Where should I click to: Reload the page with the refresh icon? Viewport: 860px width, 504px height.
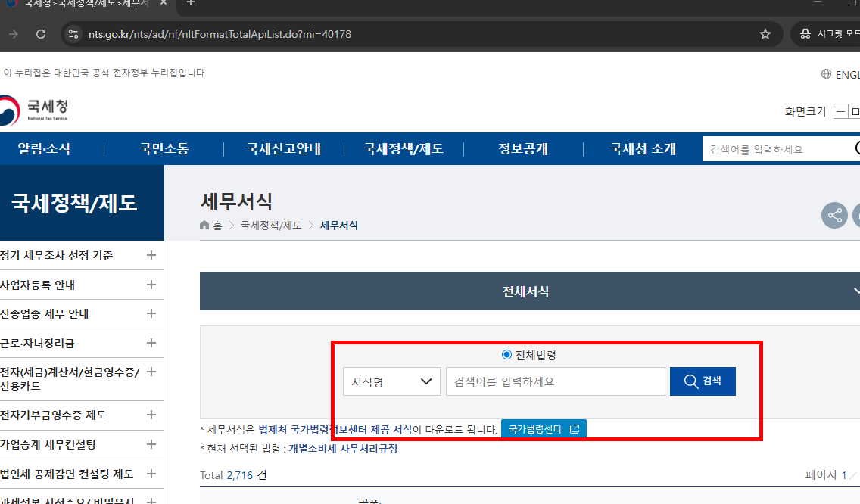coord(41,33)
